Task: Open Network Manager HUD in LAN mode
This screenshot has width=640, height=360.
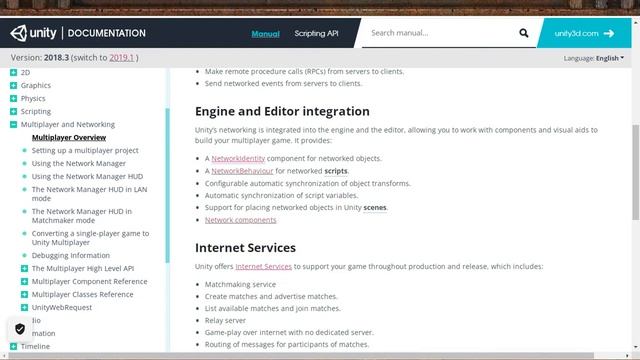Action: [89, 194]
